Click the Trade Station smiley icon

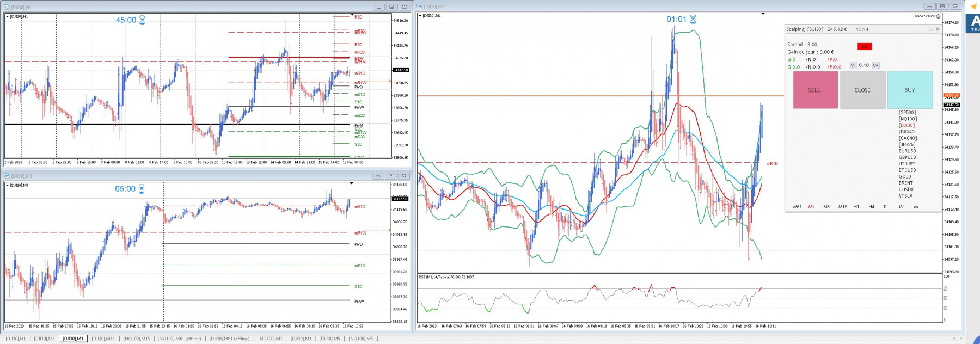(938, 16)
